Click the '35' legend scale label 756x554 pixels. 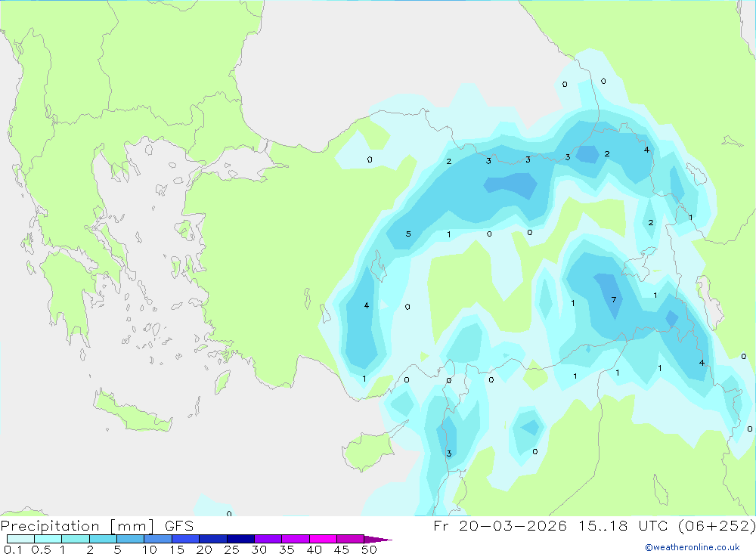(x=287, y=549)
